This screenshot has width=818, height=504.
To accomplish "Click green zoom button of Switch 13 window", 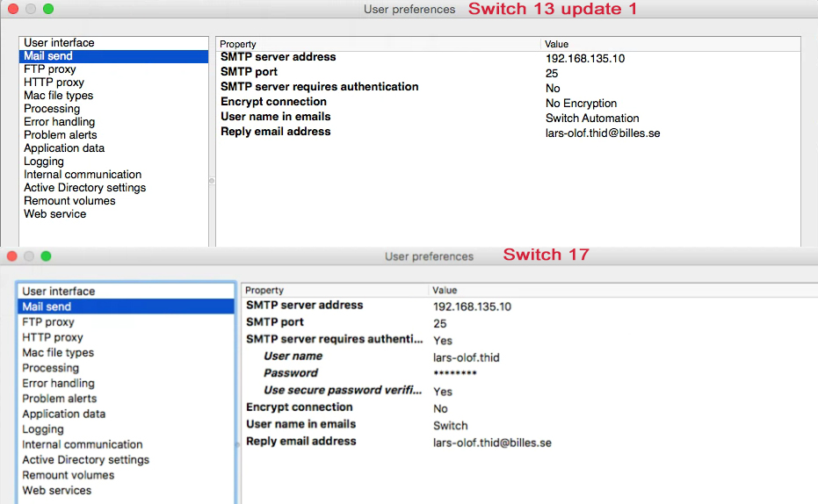I will 48,9.
